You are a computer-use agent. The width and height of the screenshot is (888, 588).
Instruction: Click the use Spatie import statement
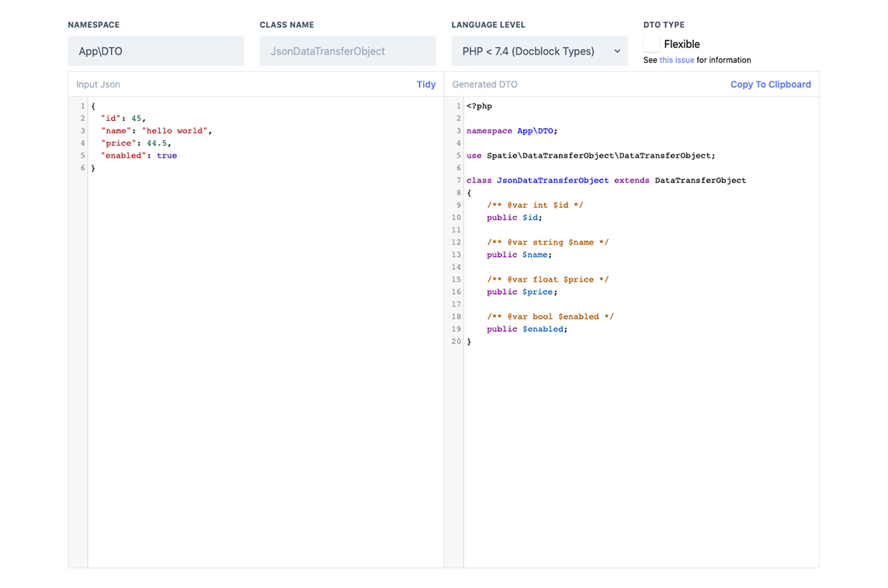pyautogui.click(x=588, y=155)
